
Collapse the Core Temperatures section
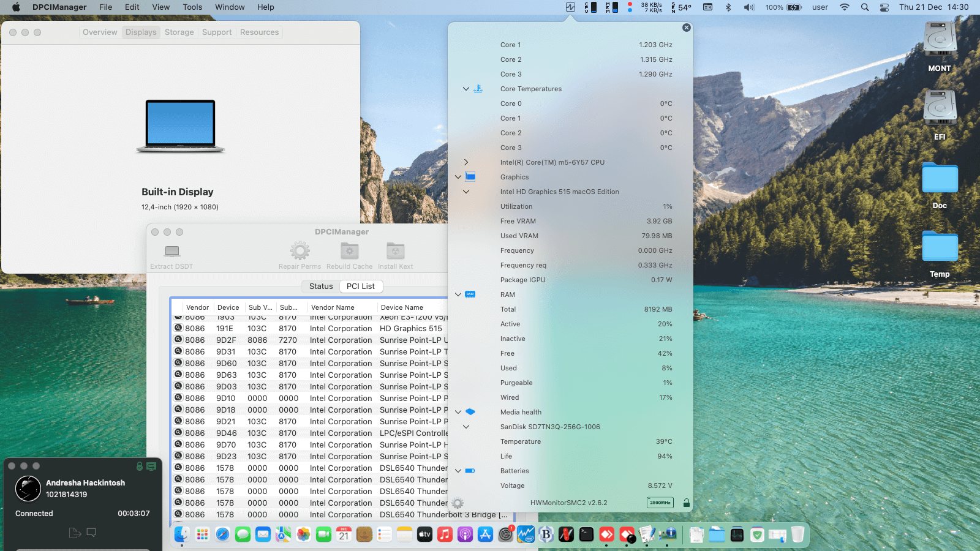[466, 89]
